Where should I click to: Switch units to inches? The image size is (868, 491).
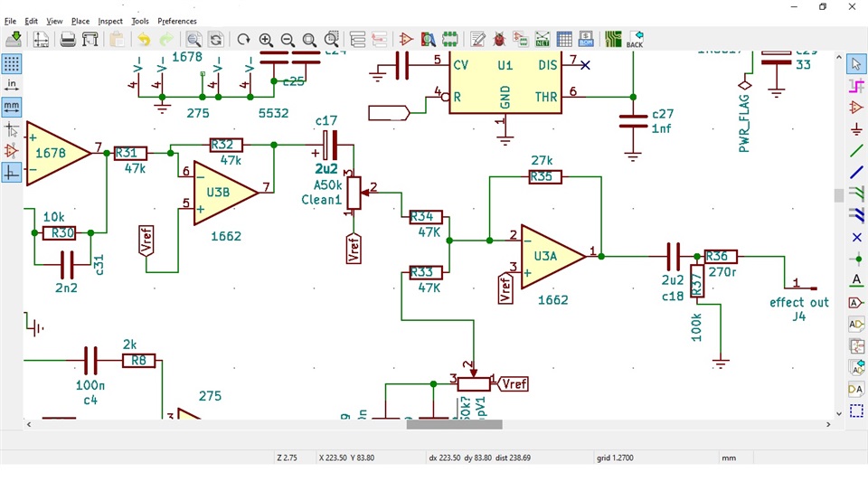(12, 85)
